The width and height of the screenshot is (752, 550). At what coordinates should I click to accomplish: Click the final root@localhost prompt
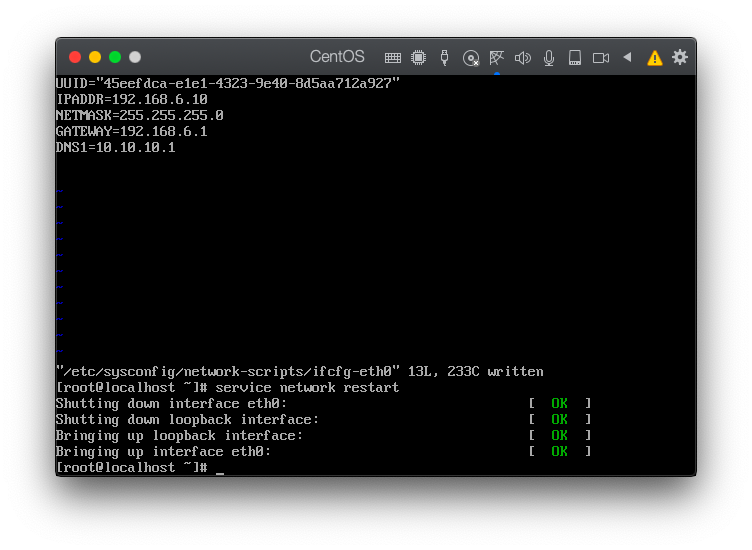point(131,468)
